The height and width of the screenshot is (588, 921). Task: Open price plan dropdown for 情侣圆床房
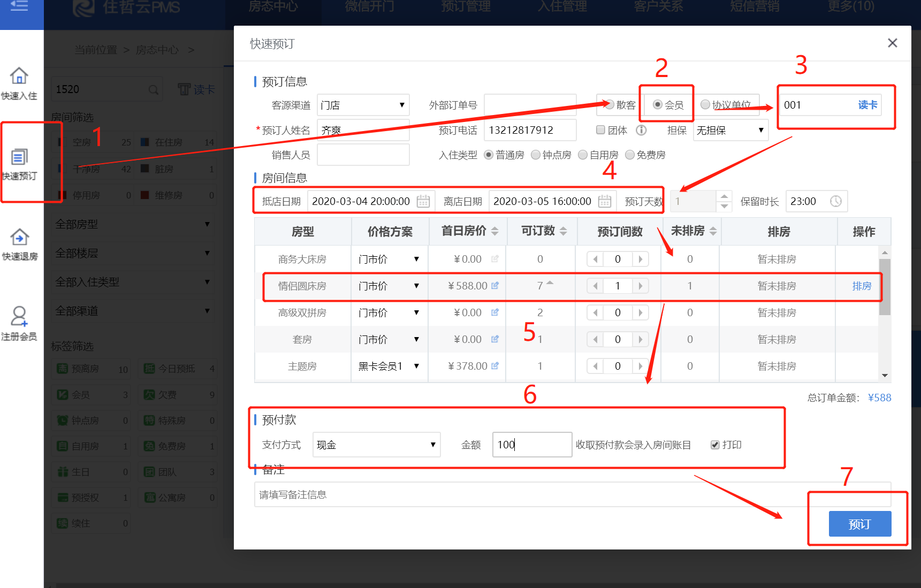click(389, 286)
